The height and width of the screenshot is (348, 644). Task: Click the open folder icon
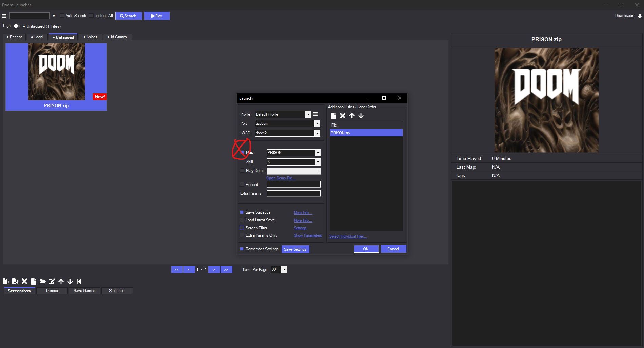point(42,281)
